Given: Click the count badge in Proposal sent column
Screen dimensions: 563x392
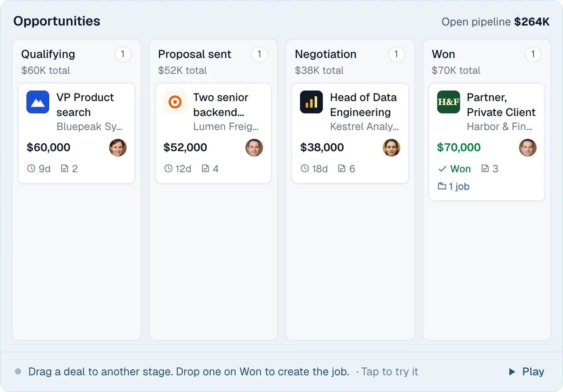Looking at the screenshot, I should coord(260,54).
